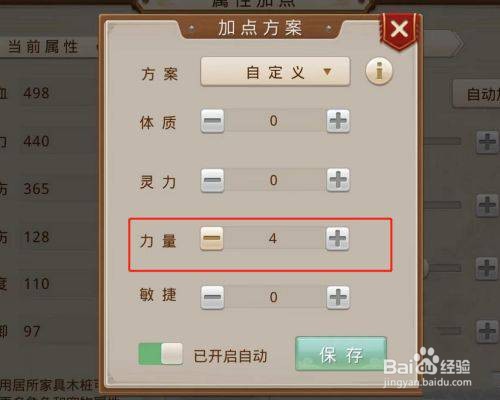Open the round info icon
This screenshot has width=500, height=400.
pyautogui.click(x=379, y=71)
